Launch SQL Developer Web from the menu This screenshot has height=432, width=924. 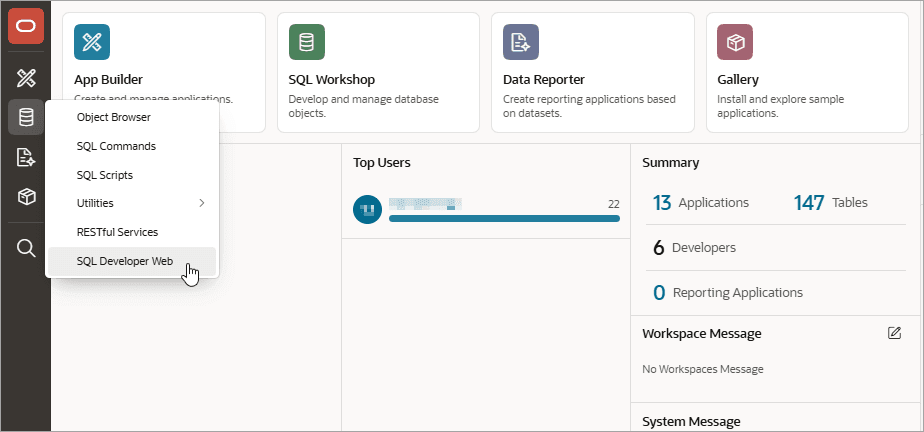pyautogui.click(x=132, y=261)
